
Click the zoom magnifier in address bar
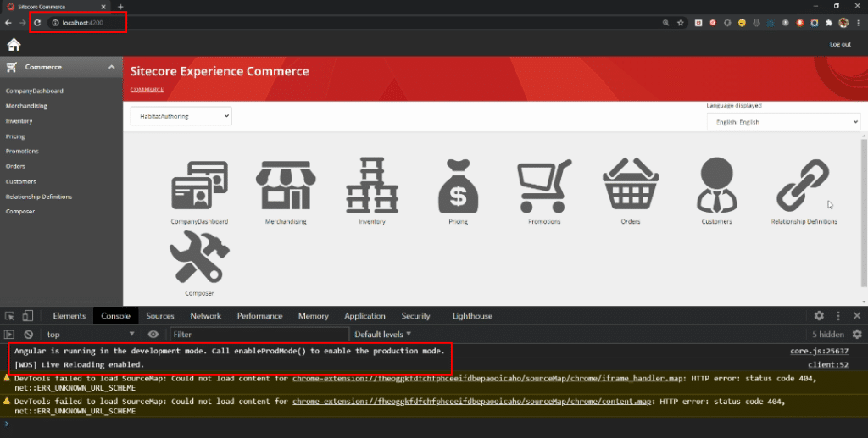tap(665, 23)
